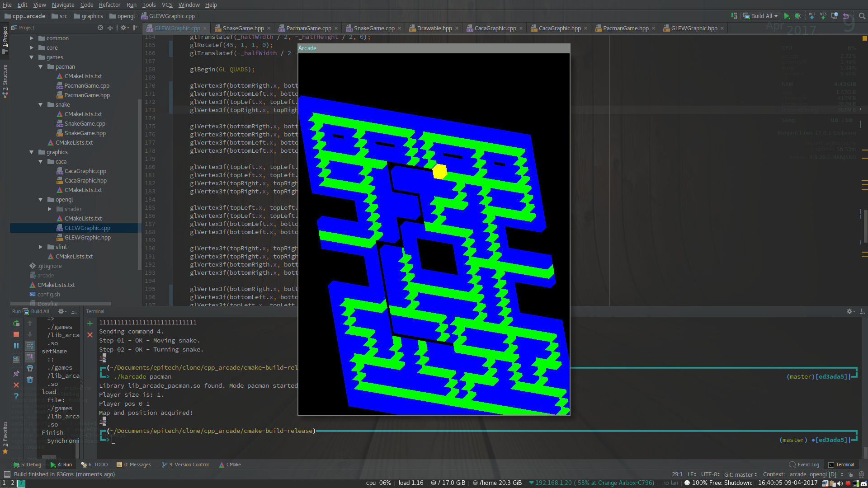This screenshot has height=488, width=868.
Task: Toggle scroll to end in the Run console
Action: (x=30, y=357)
